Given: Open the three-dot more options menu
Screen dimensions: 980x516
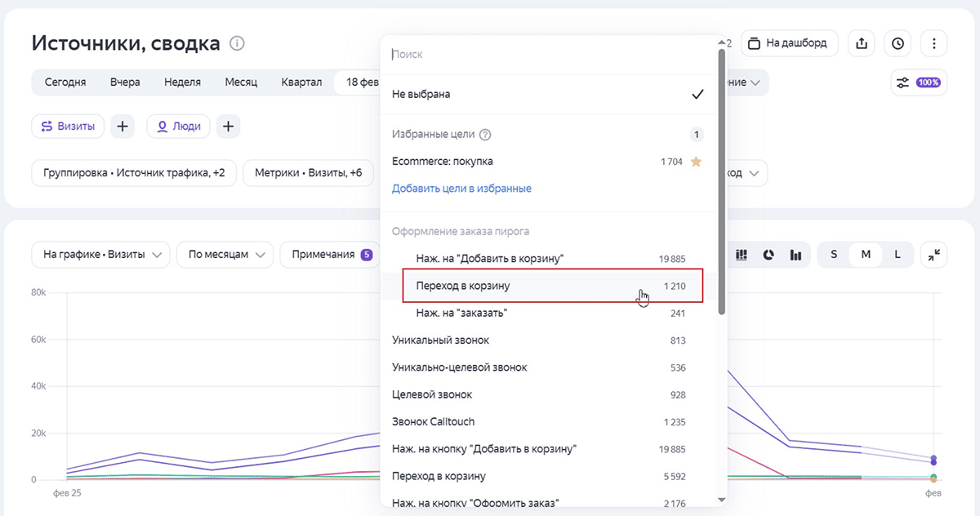Looking at the screenshot, I should [933, 43].
